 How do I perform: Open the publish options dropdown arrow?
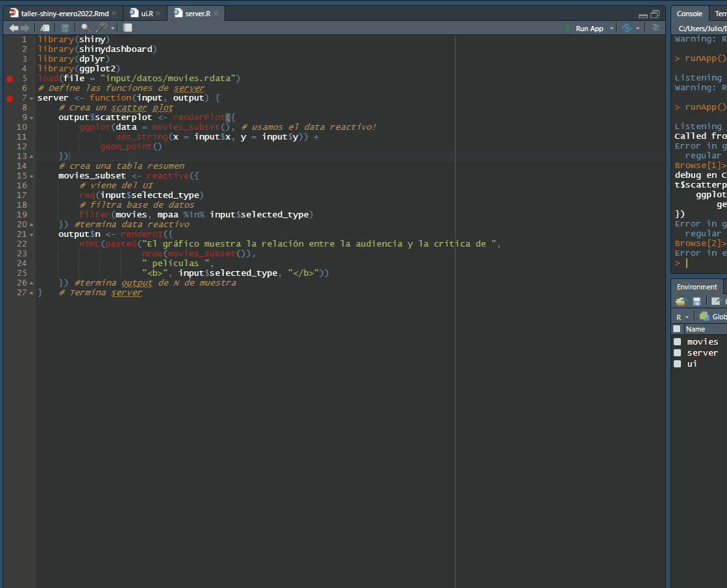click(637, 29)
